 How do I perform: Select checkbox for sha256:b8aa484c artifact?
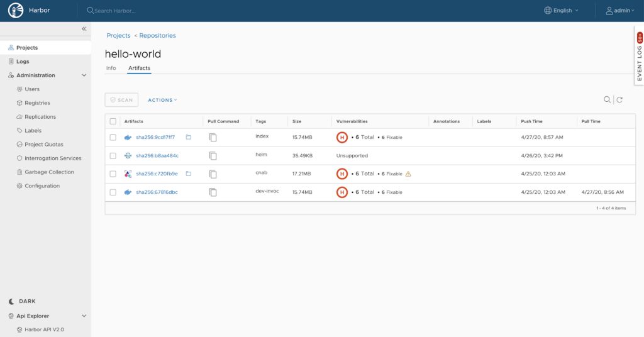click(x=113, y=155)
